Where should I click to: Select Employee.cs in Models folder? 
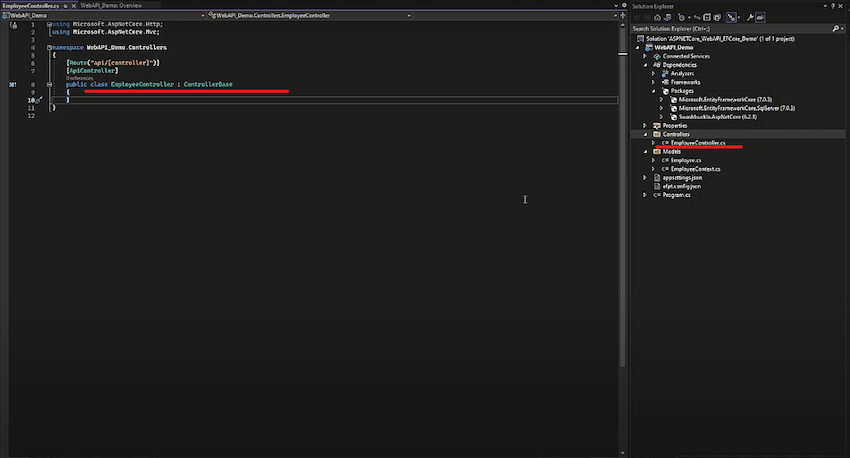tap(686, 160)
